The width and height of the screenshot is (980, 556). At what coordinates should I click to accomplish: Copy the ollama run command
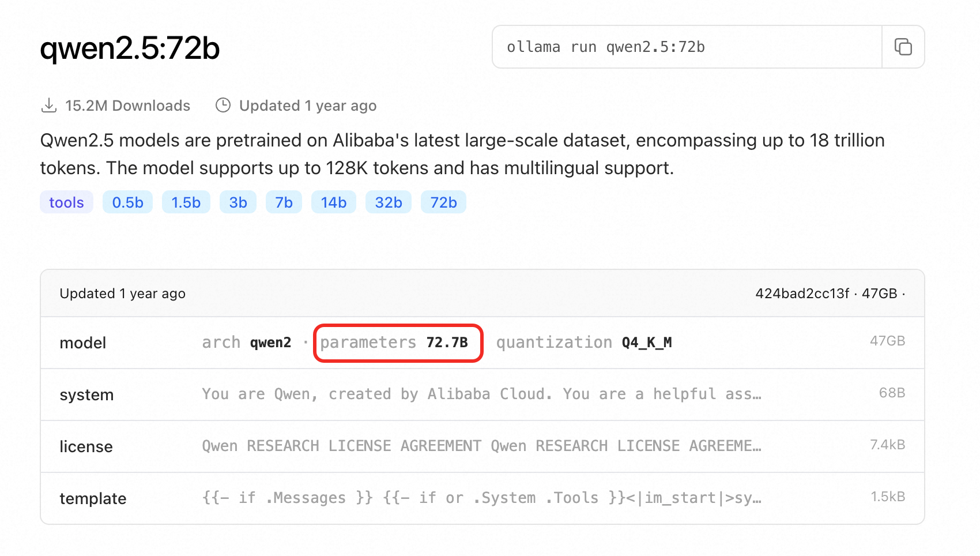(x=903, y=47)
